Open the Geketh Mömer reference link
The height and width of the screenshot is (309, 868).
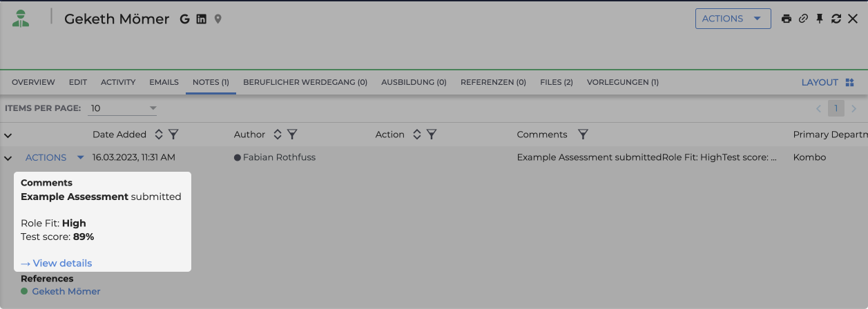click(66, 292)
